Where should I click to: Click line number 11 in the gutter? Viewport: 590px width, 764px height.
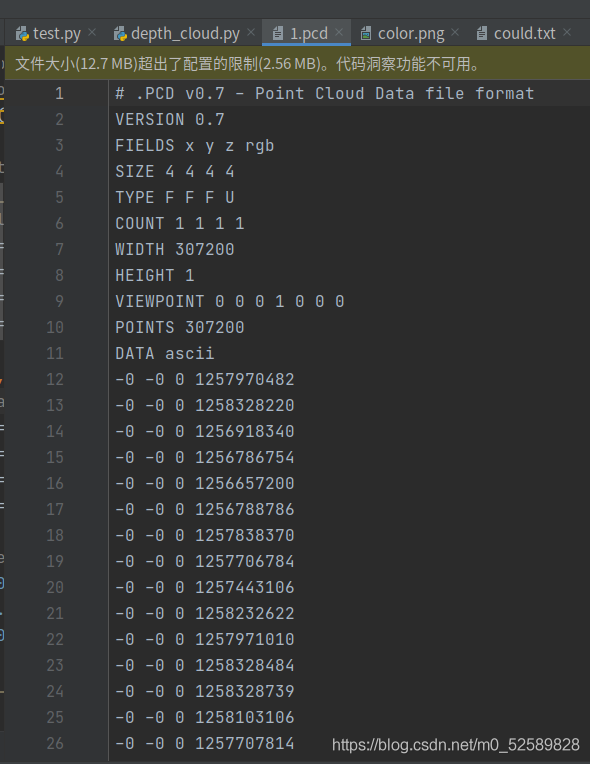click(55, 353)
